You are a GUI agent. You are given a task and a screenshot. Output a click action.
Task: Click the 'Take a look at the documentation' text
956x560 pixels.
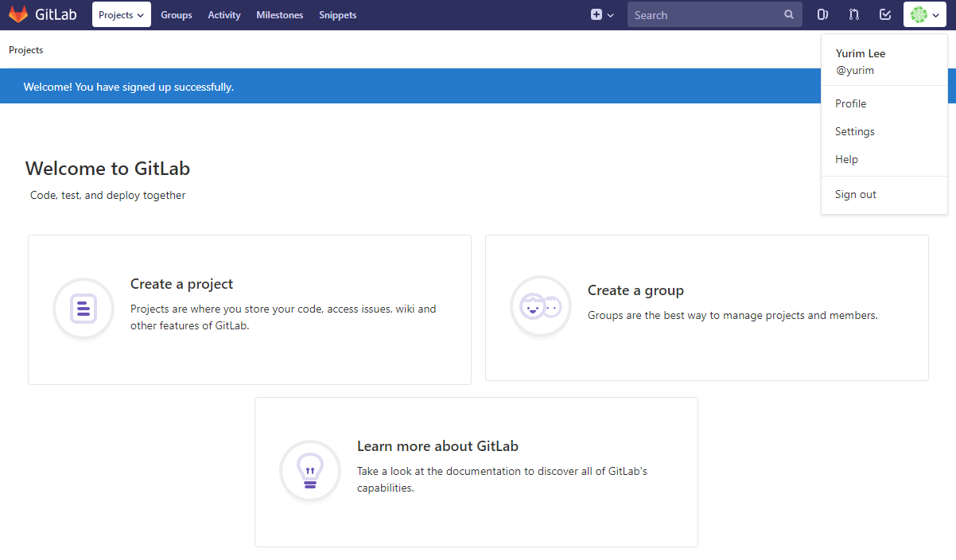pos(502,479)
